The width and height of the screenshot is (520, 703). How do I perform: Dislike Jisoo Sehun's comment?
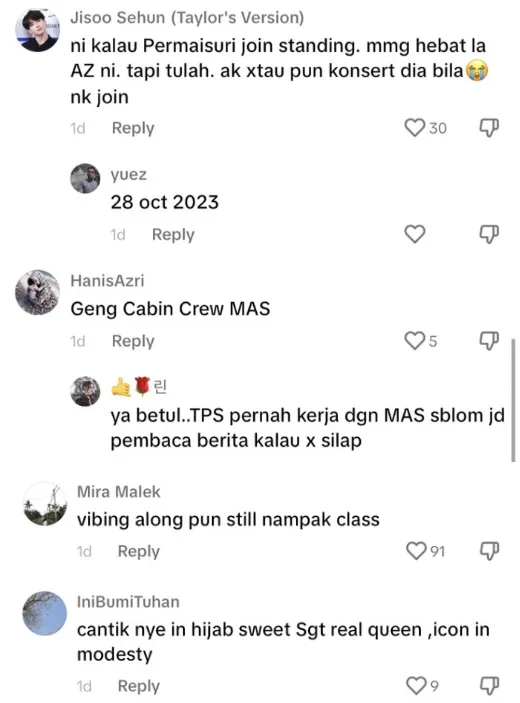tap(489, 128)
